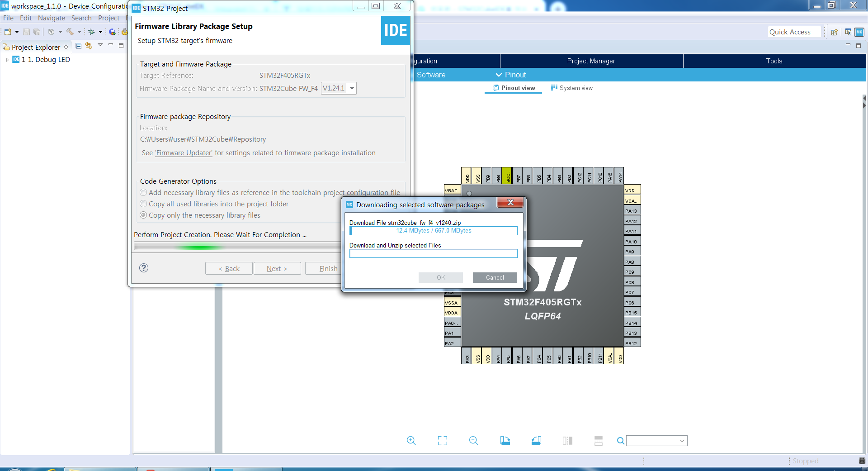Viewport: 868px width, 471px height.
Task: Switch to the Project Manager tab
Action: 591,61
